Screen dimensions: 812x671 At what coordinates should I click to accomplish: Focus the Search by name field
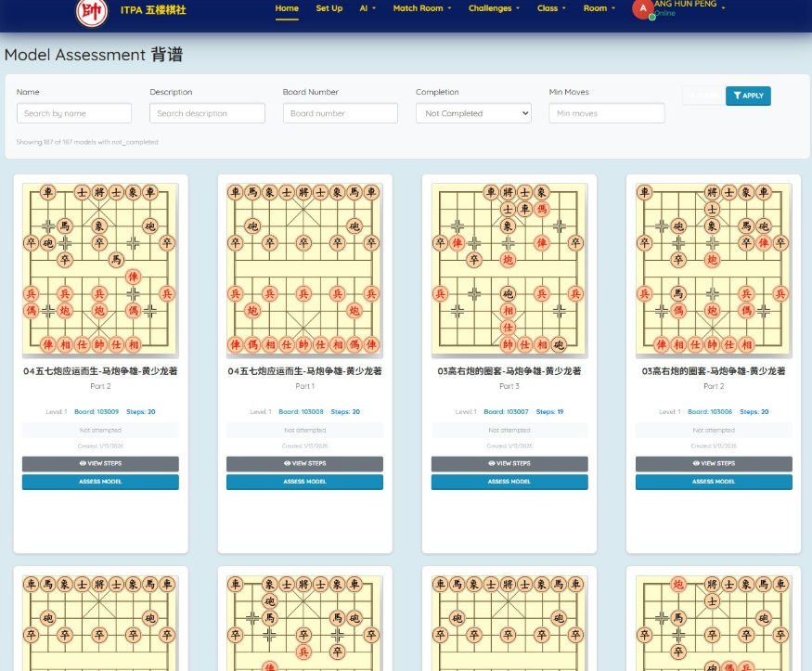[74, 113]
